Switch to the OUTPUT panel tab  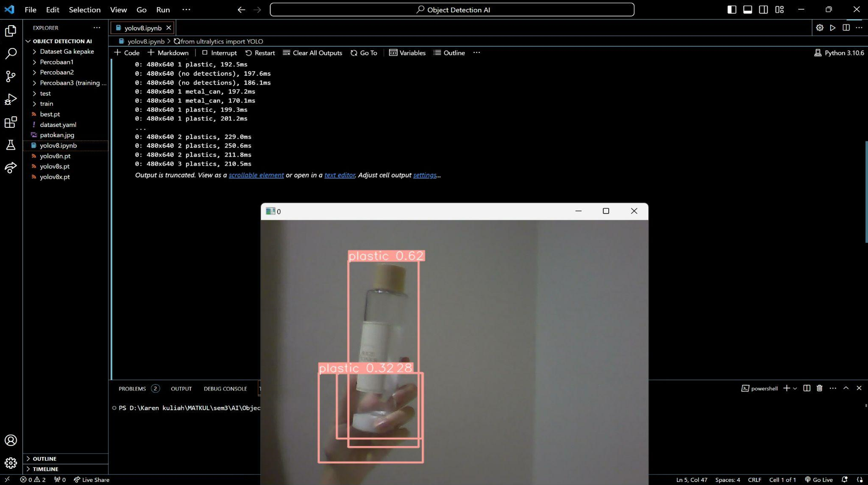181,389
